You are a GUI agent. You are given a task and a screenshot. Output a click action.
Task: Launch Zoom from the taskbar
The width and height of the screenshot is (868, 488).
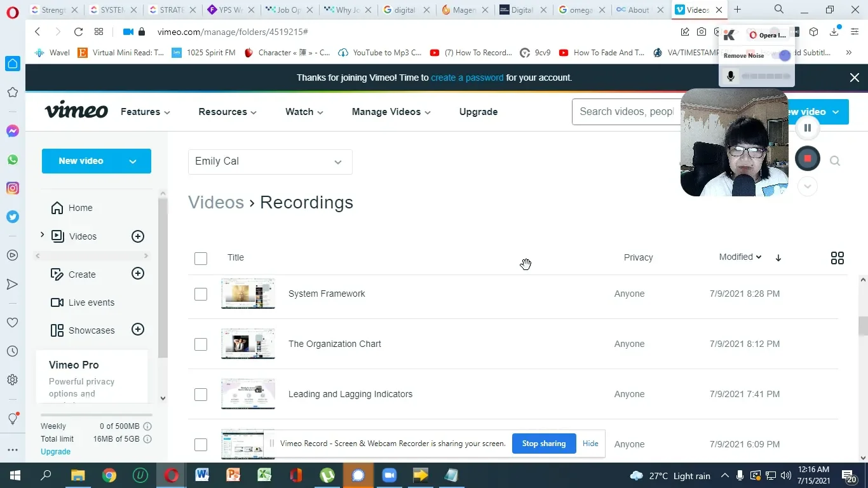389,475
